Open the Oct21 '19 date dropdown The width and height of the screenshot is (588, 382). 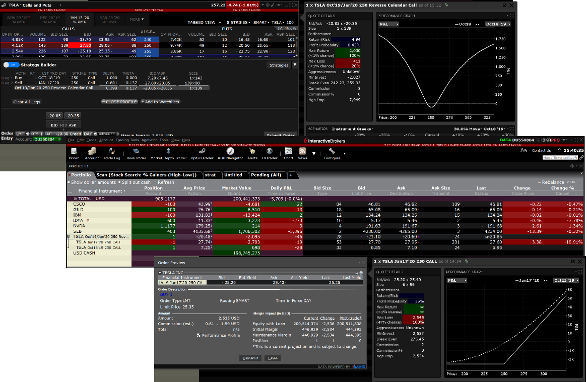click(x=566, y=280)
